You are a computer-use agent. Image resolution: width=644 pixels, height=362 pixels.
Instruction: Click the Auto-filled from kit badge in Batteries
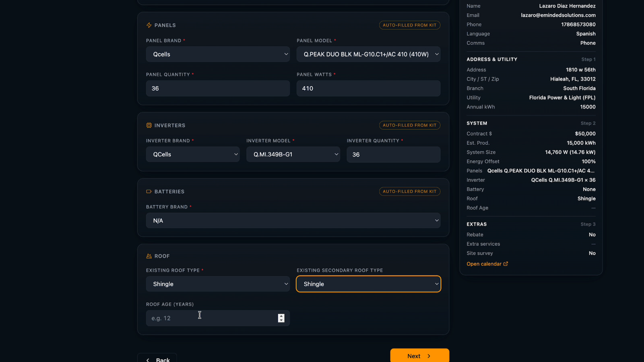[x=409, y=191]
